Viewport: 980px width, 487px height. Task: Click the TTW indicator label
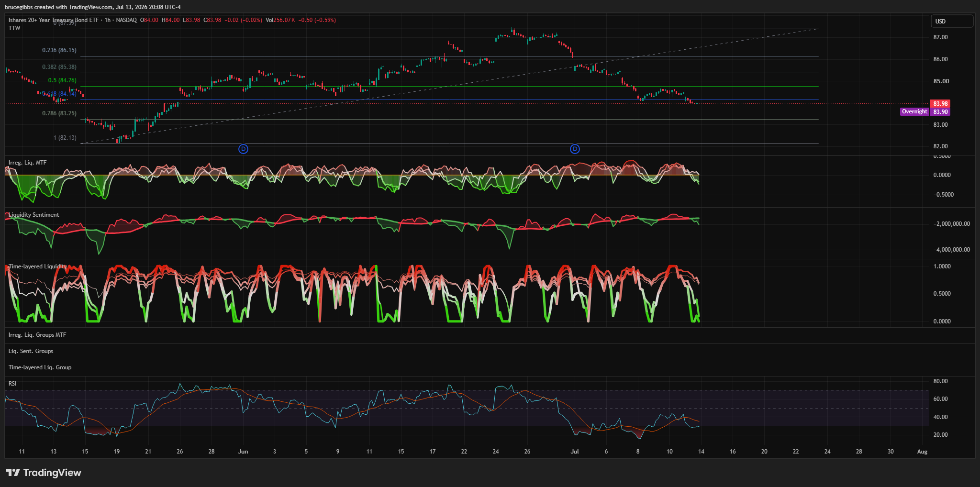tap(14, 28)
